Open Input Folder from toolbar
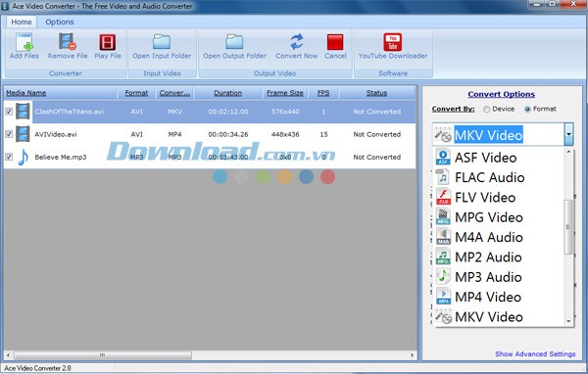Viewport: 588px width, 374px height. point(162,46)
